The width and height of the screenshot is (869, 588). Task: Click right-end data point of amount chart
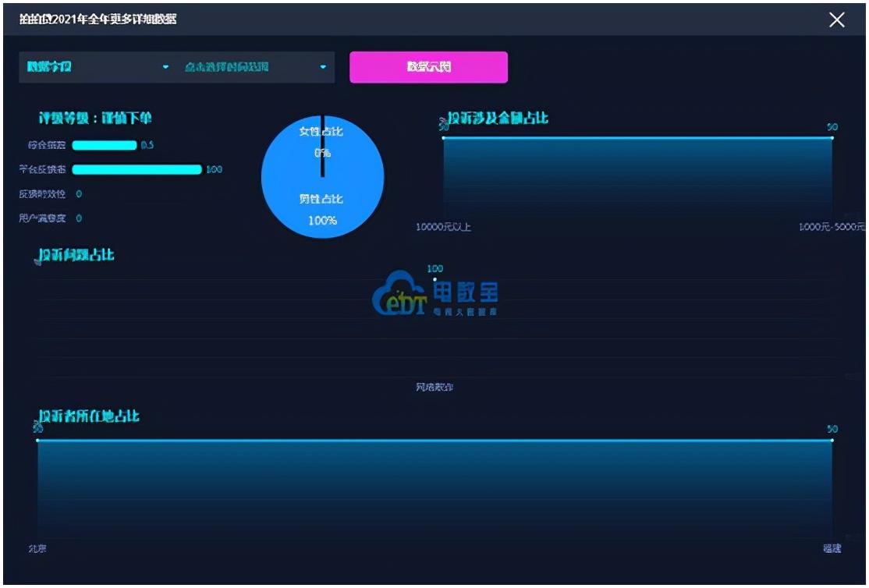(832, 137)
